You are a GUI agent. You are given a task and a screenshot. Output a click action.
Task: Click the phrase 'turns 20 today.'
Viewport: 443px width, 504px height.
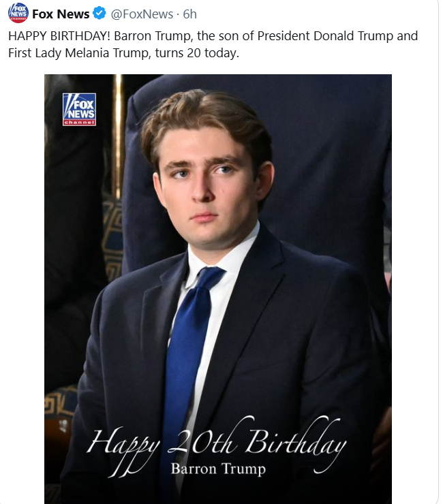(x=197, y=52)
